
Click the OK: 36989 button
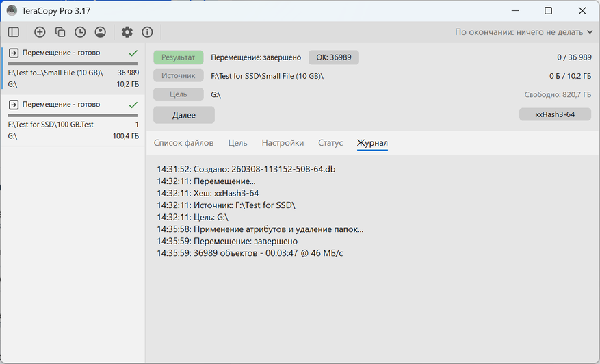[334, 57]
